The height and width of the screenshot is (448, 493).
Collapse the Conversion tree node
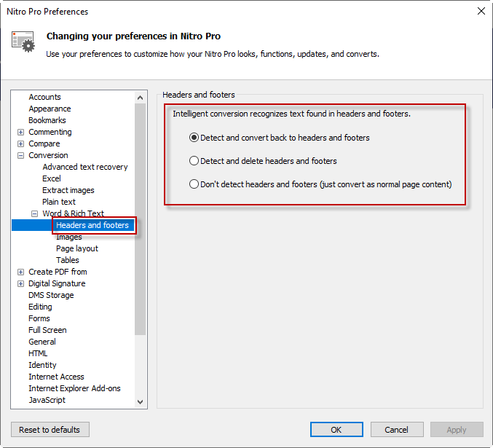21,155
